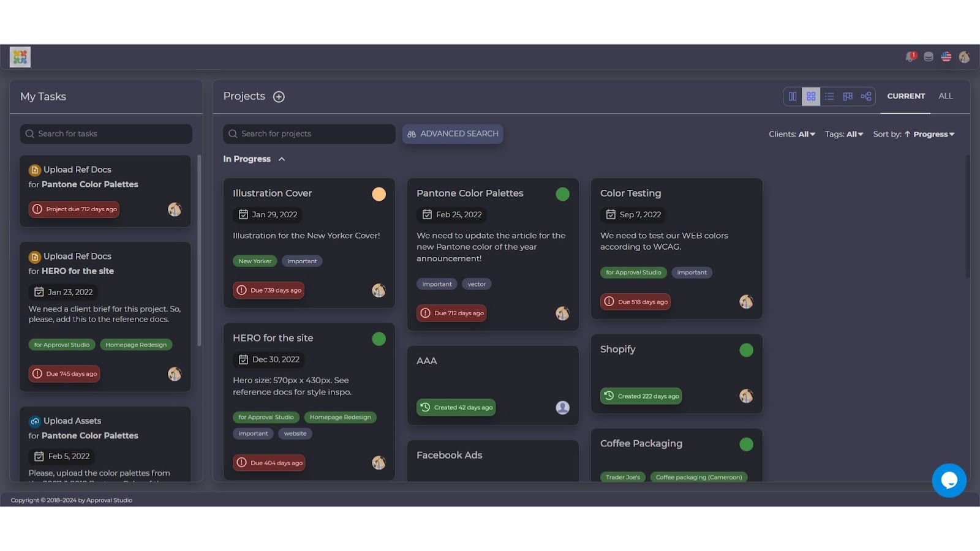Open the workflow diagram view

pyautogui.click(x=865, y=96)
